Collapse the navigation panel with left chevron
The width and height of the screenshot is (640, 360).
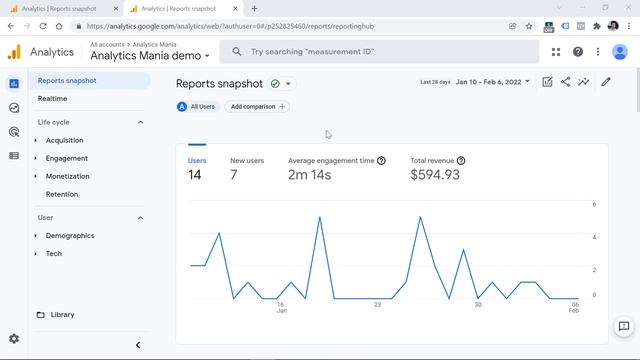pos(138,345)
